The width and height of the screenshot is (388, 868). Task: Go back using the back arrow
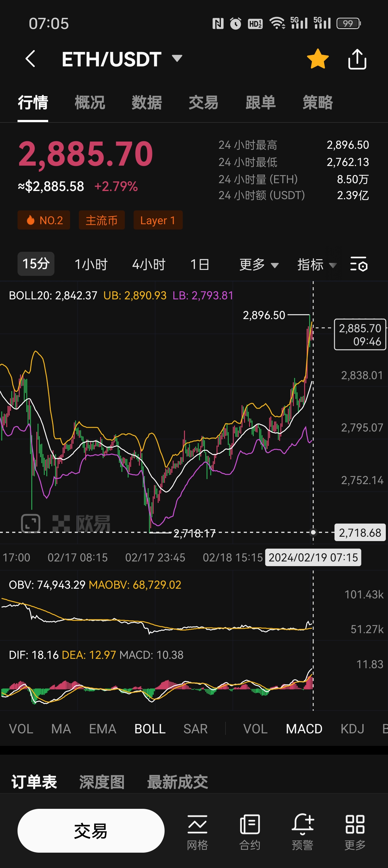pos(30,59)
